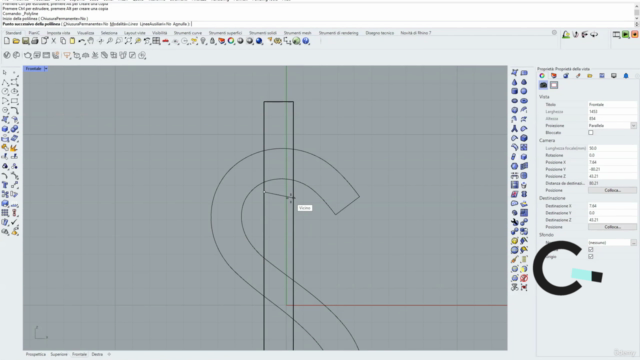Switch to the Destra viewport tab
Image resolution: width=640 pixels, height=360 pixels.
click(x=97, y=354)
